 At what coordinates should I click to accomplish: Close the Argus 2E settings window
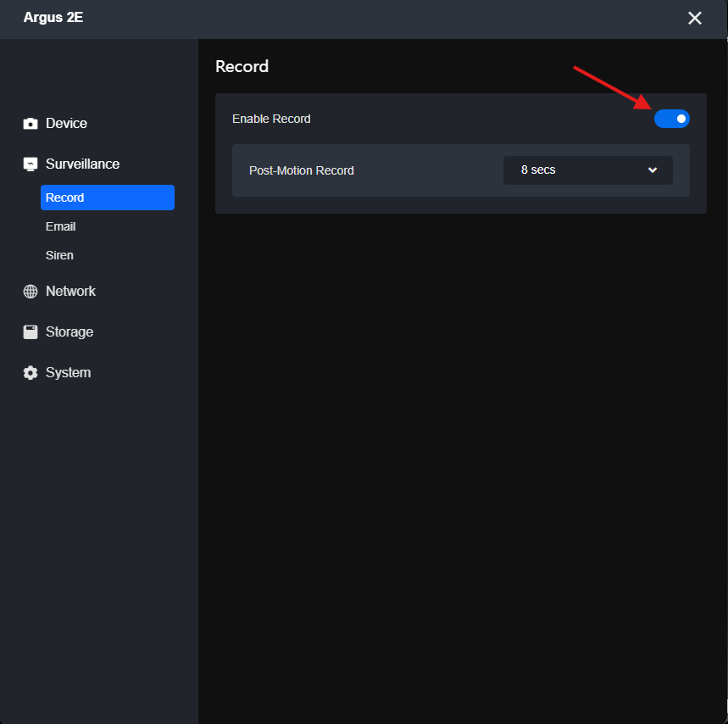pyautogui.click(x=695, y=18)
